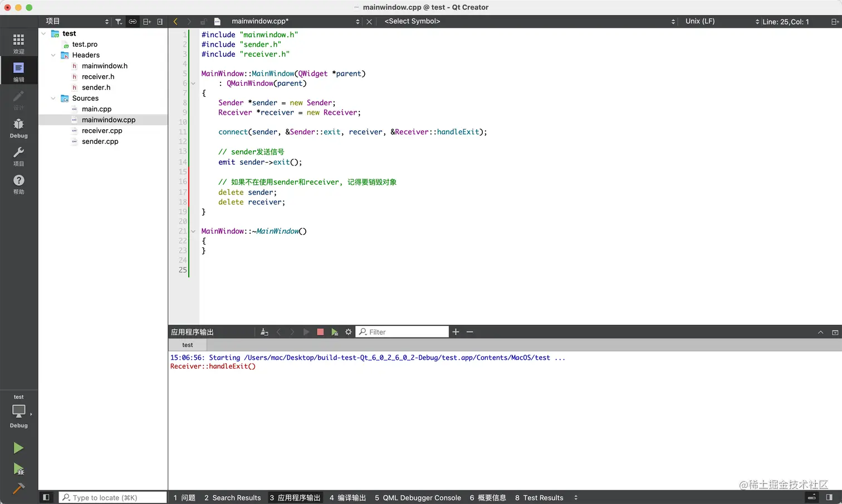The width and height of the screenshot is (842, 504).
Task: Open the mainwindow.cpp document dropdown
Action: point(295,21)
